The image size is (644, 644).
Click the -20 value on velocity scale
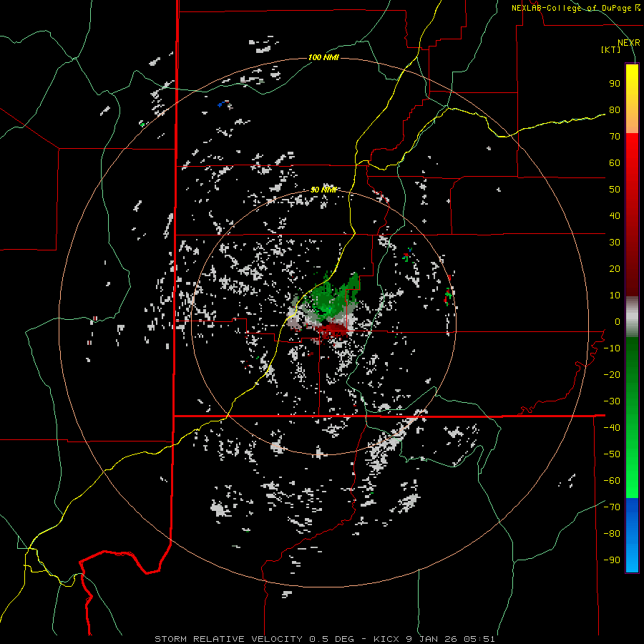click(612, 375)
